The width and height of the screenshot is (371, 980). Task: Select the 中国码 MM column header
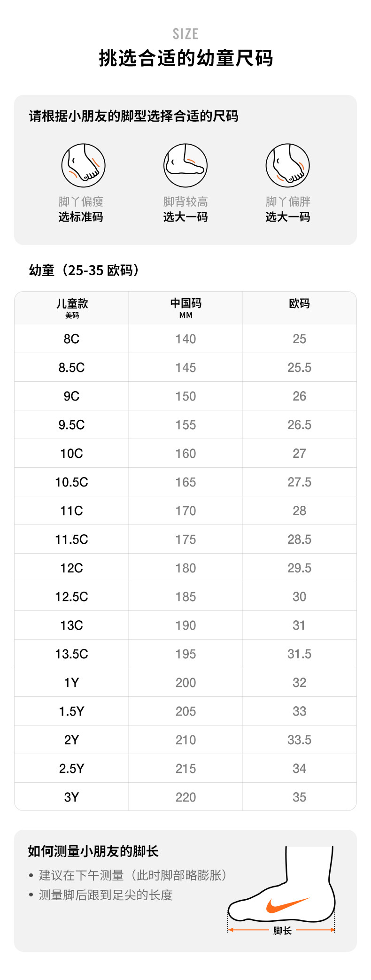point(185,308)
